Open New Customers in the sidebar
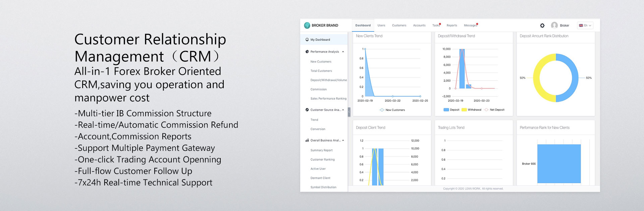The width and height of the screenshot is (644, 211). pyautogui.click(x=321, y=62)
